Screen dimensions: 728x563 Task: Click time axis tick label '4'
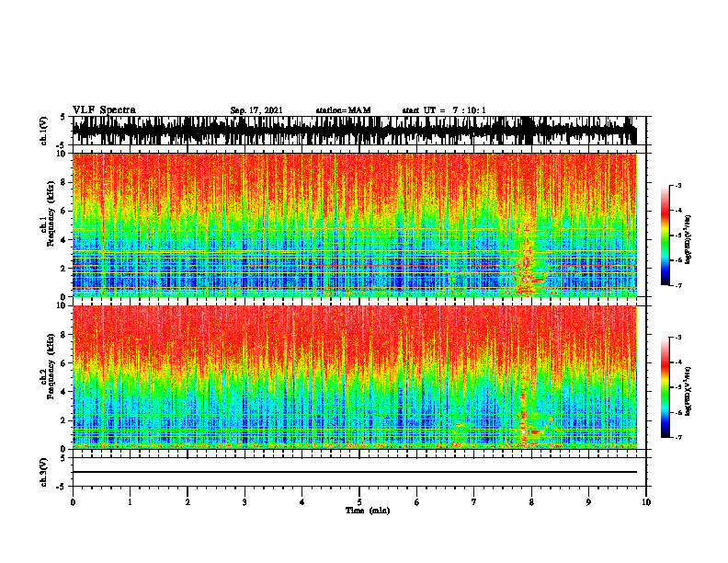[302, 502]
